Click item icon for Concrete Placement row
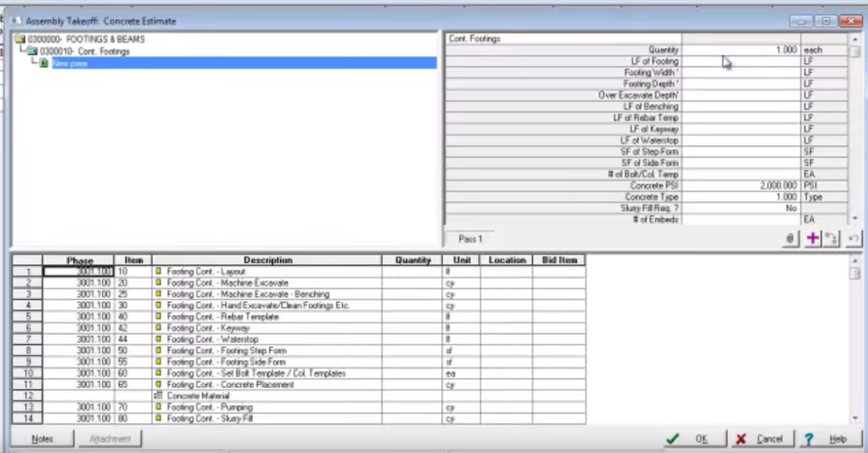 pos(158,384)
